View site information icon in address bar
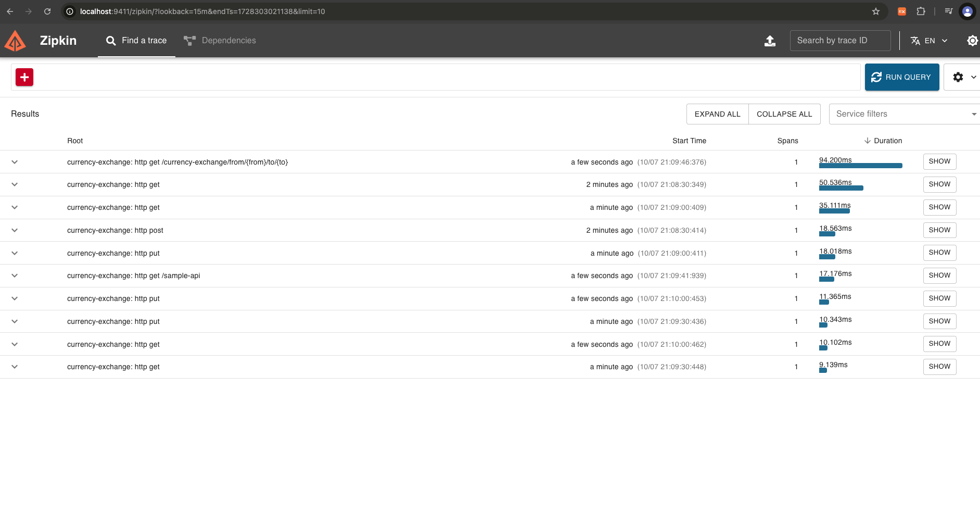The image size is (980, 514). [x=70, y=11]
